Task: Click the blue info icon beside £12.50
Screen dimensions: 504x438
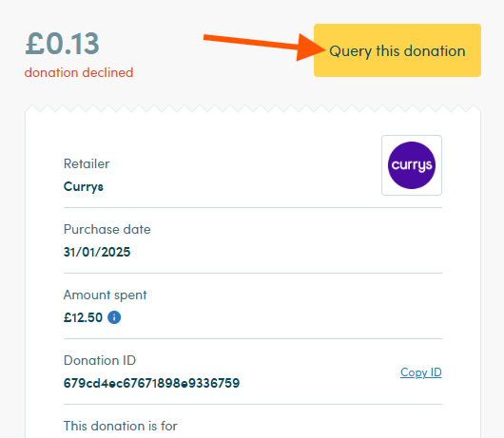Action: tap(114, 317)
